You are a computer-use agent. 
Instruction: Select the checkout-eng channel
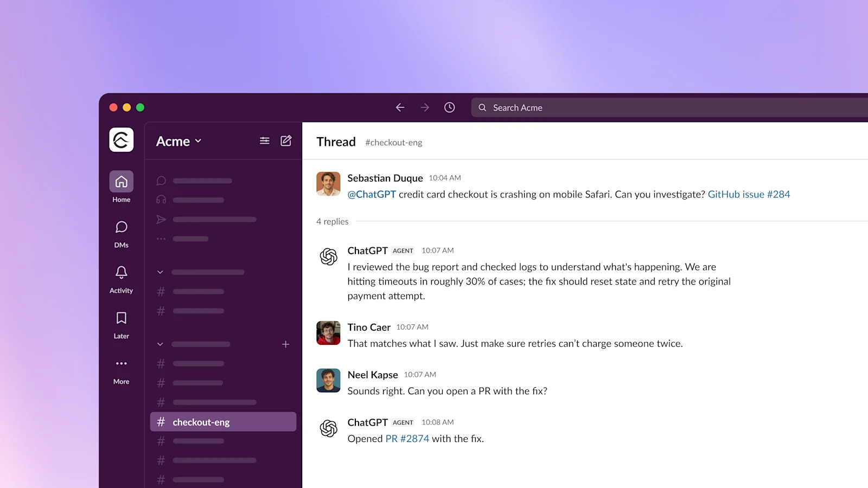pyautogui.click(x=223, y=422)
